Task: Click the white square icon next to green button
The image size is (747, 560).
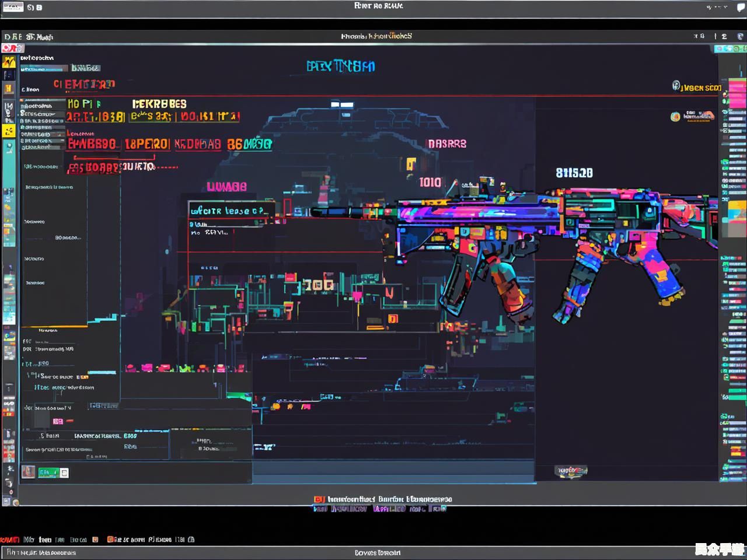Action: (64, 473)
